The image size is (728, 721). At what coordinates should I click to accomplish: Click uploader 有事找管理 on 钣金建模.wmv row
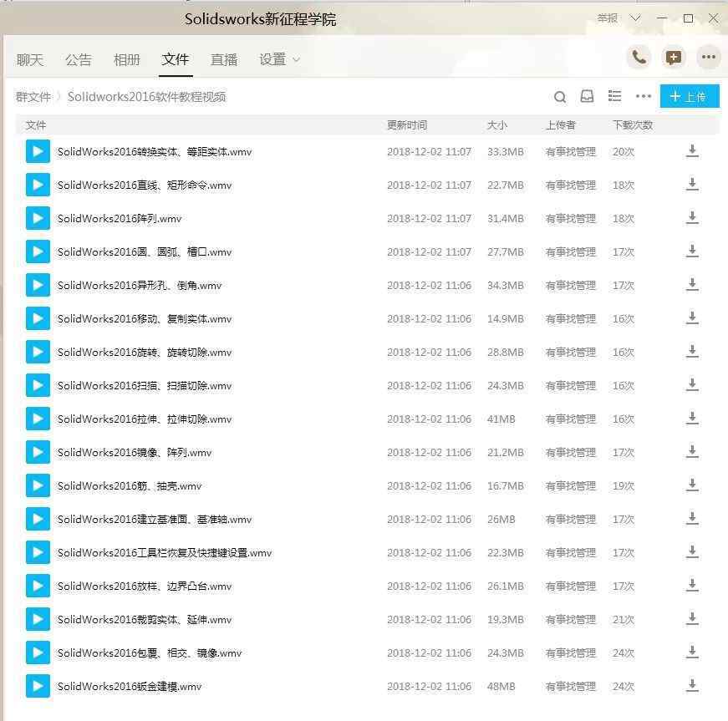tap(571, 686)
